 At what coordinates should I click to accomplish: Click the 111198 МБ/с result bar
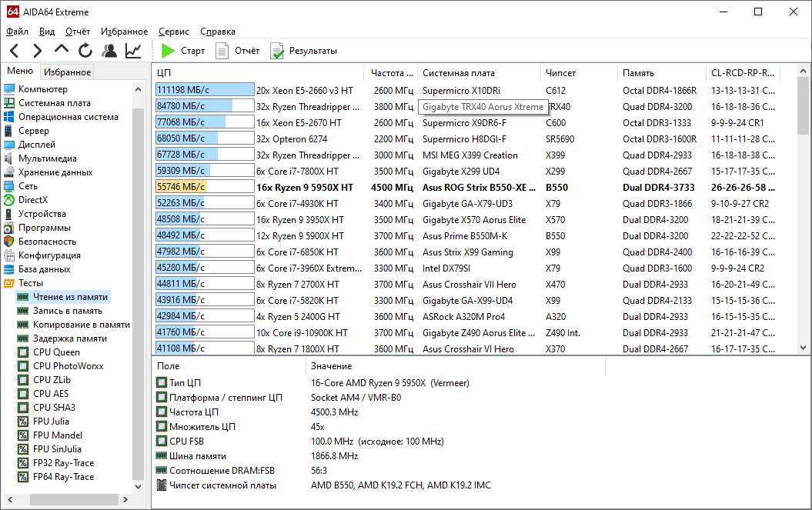[205, 90]
